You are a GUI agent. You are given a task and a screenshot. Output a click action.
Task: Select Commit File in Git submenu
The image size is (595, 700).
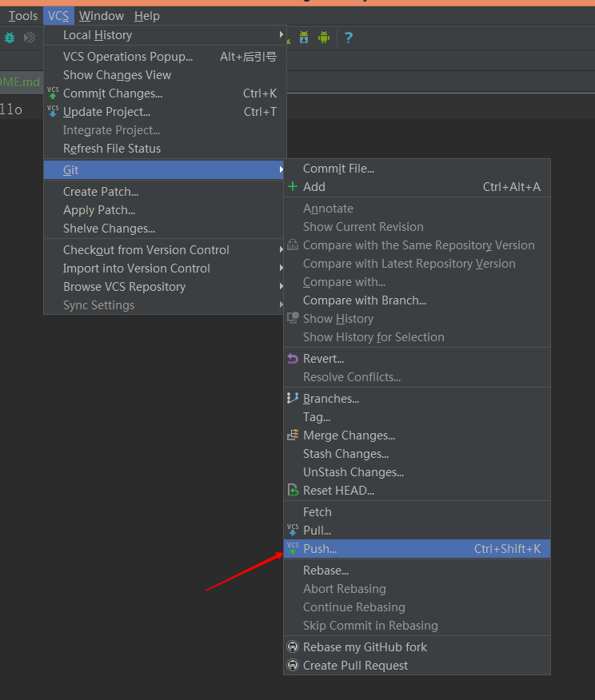[417, 169]
